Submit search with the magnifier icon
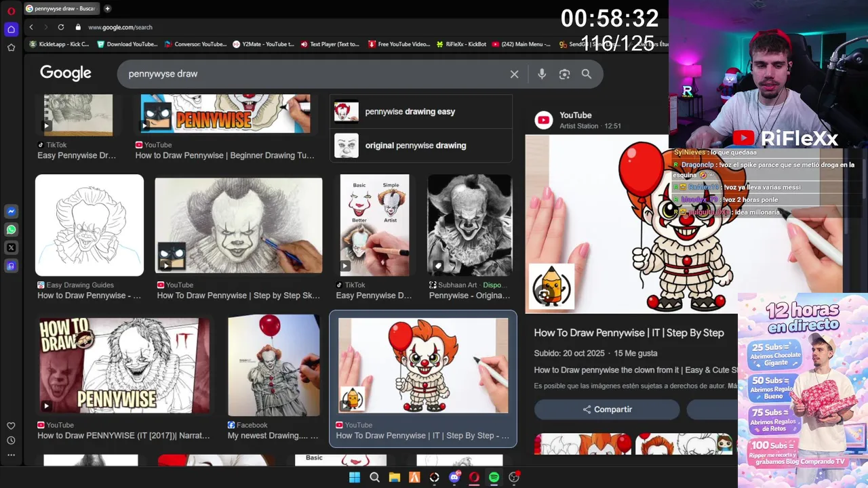The height and width of the screenshot is (488, 868). (x=587, y=74)
